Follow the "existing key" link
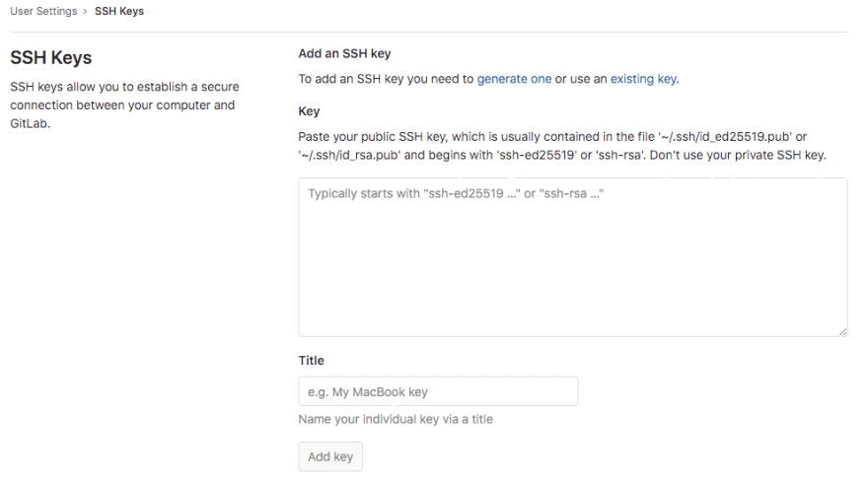The width and height of the screenshot is (868, 482). coord(643,79)
